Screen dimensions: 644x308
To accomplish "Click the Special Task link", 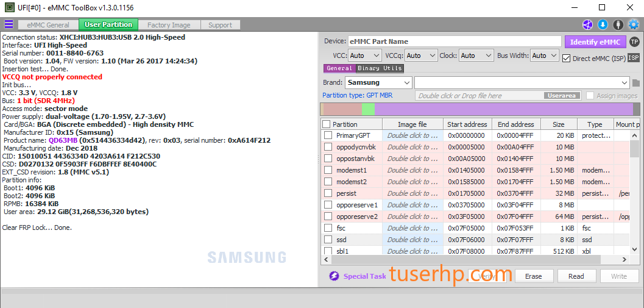I will point(365,276).
